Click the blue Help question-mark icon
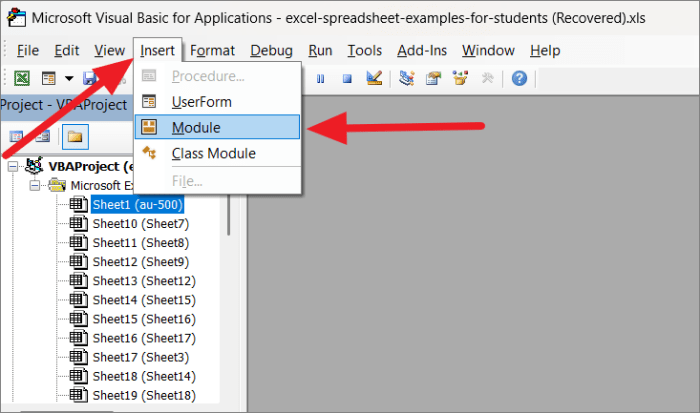Image resolution: width=700 pixels, height=413 pixels. pyautogui.click(x=519, y=79)
